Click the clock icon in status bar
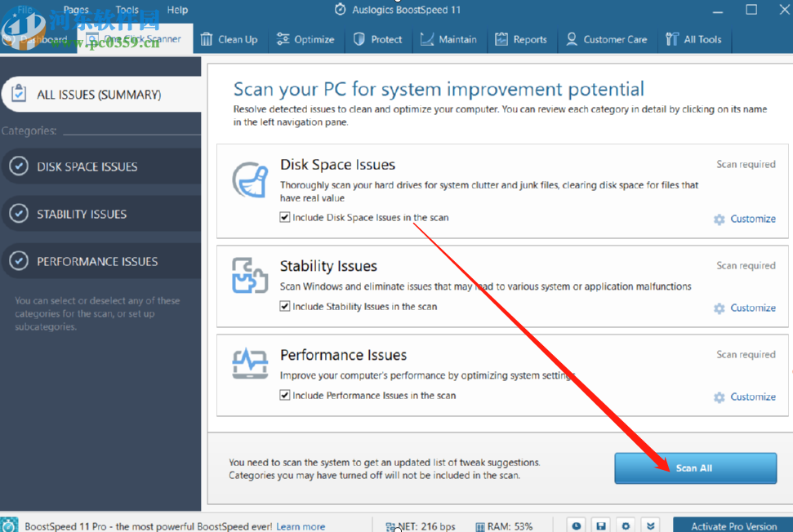This screenshot has width=793, height=532. coord(576,526)
